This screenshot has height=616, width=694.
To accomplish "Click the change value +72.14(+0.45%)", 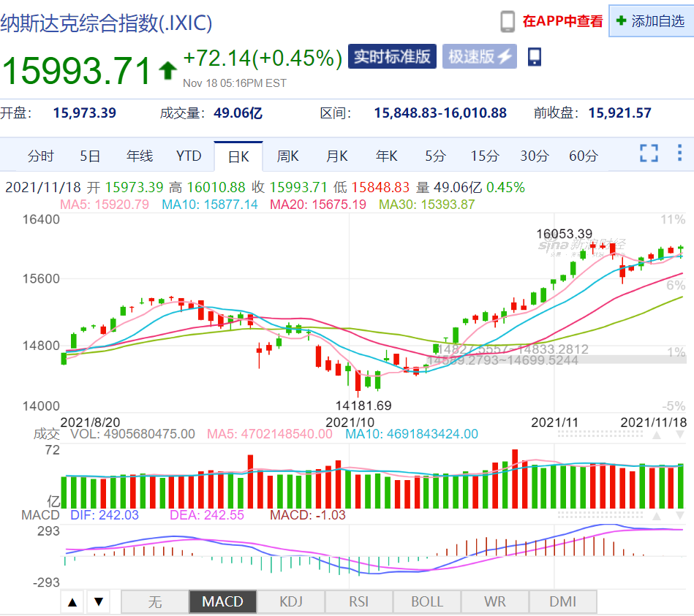I will (263, 58).
